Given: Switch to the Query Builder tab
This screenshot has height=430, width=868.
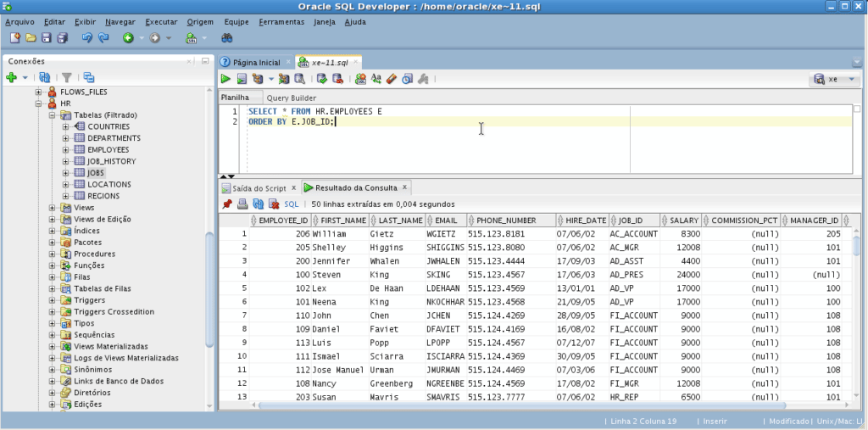Looking at the screenshot, I should [x=291, y=98].
